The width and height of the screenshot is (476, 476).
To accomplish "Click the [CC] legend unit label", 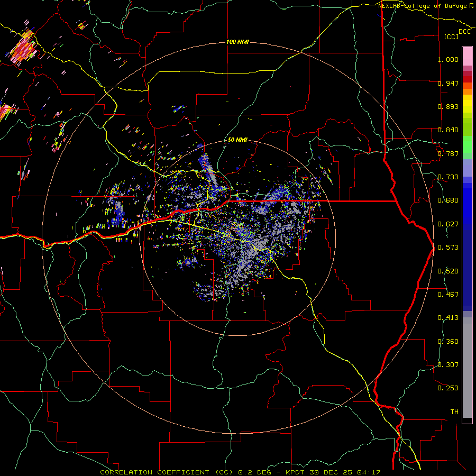I will click(452, 36).
